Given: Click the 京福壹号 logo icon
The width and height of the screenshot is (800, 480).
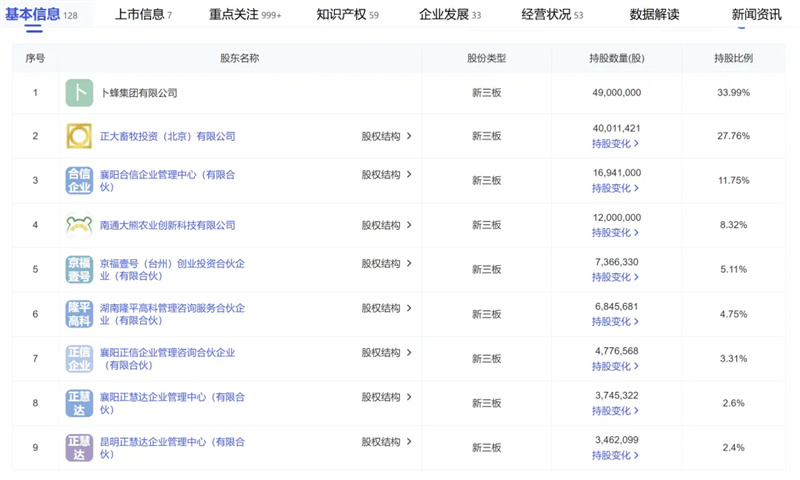Looking at the screenshot, I should click(79, 270).
